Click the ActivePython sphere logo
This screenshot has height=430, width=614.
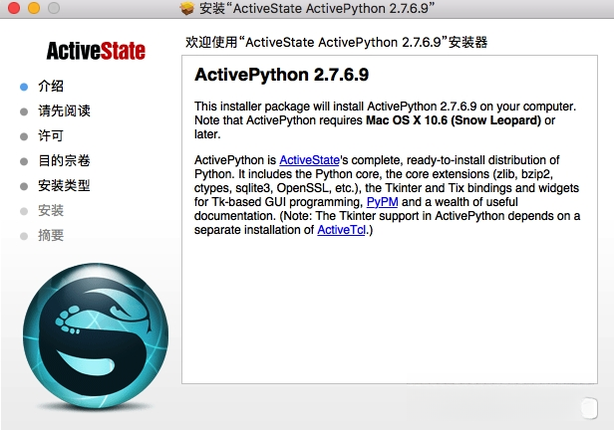96,336
